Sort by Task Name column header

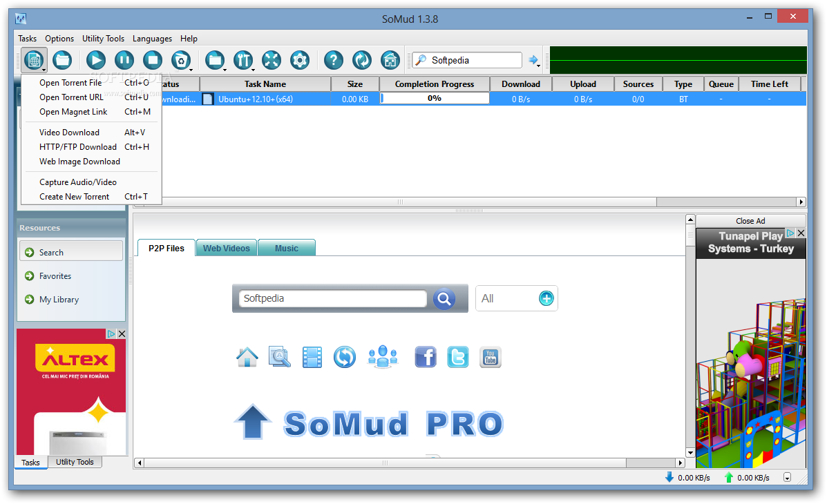tap(265, 84)
